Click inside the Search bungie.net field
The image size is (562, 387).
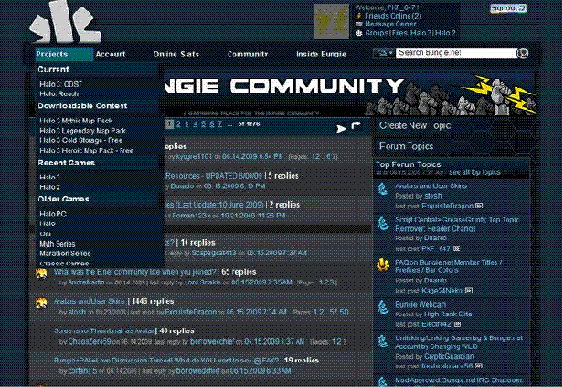(x=456, y=53)
